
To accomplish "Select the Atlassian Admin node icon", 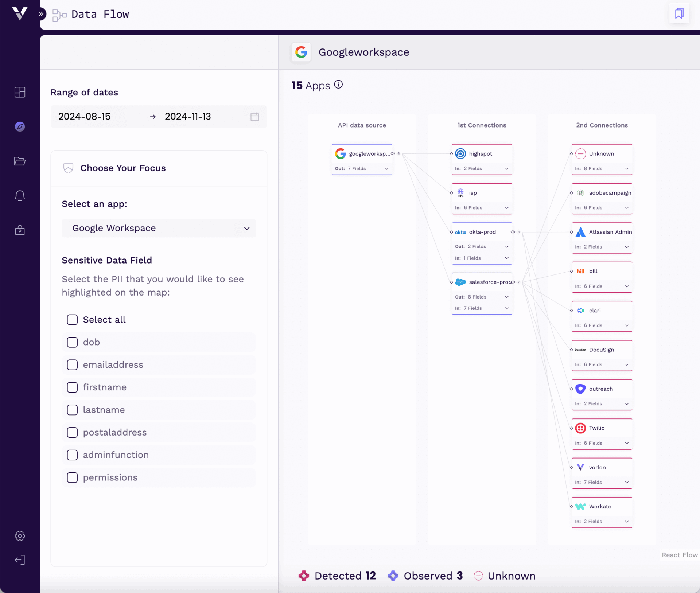I will point(580,232).
